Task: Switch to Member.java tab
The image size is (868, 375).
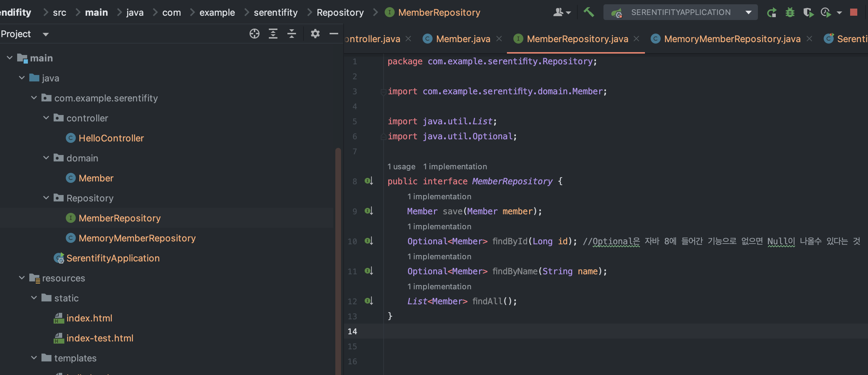Action: tap(463, 39)
